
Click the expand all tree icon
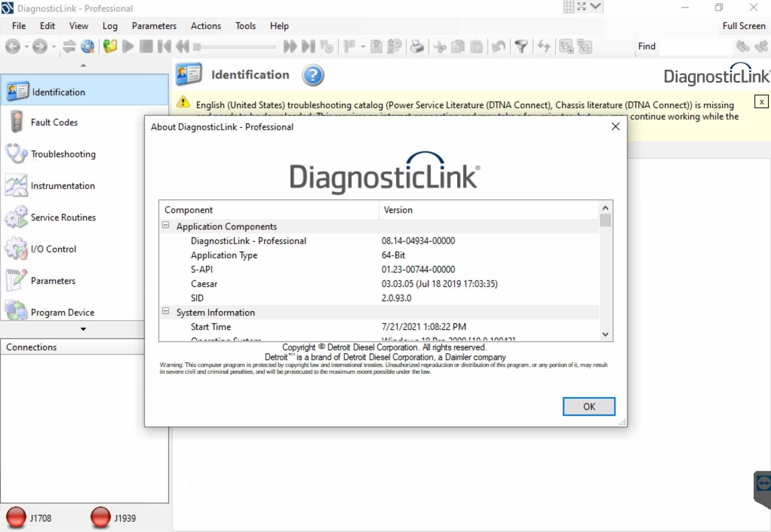tap(567, 47)
